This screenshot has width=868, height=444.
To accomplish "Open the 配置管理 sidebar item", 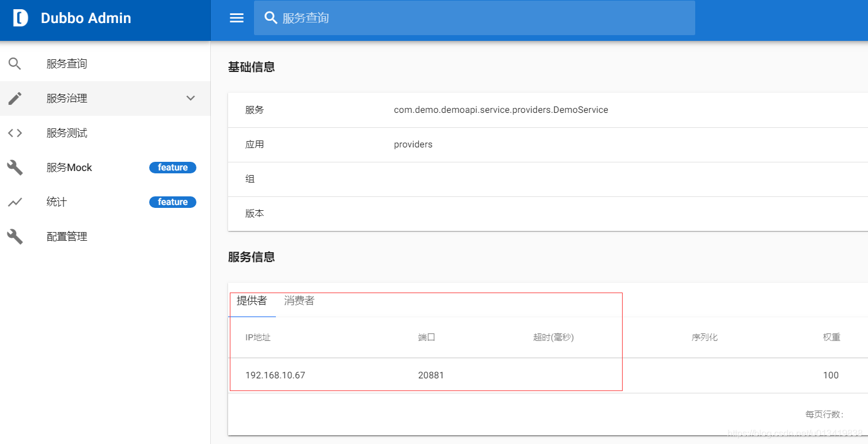I will [x=105, y=237].
